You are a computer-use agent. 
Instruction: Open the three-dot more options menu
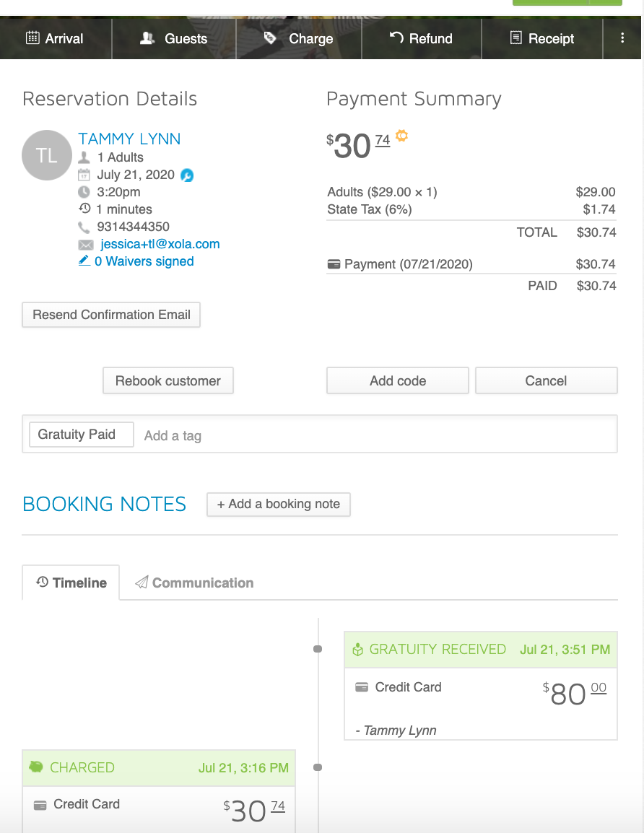pos(622,38)
